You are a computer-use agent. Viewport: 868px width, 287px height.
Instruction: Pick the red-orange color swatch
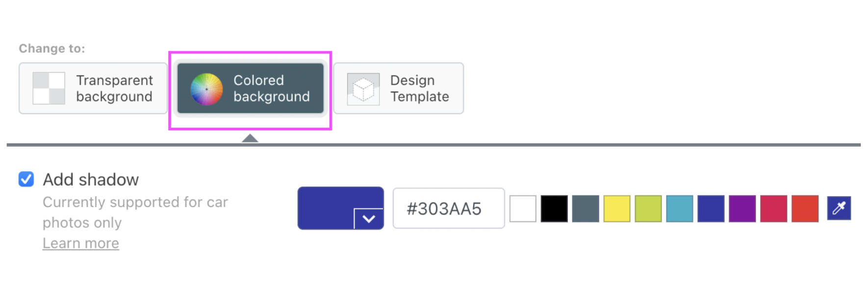[805, 209]
